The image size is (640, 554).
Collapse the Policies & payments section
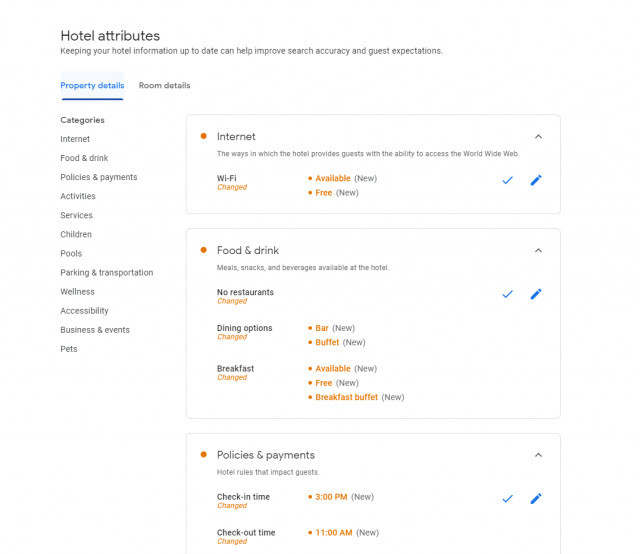(x=538, y=455)
